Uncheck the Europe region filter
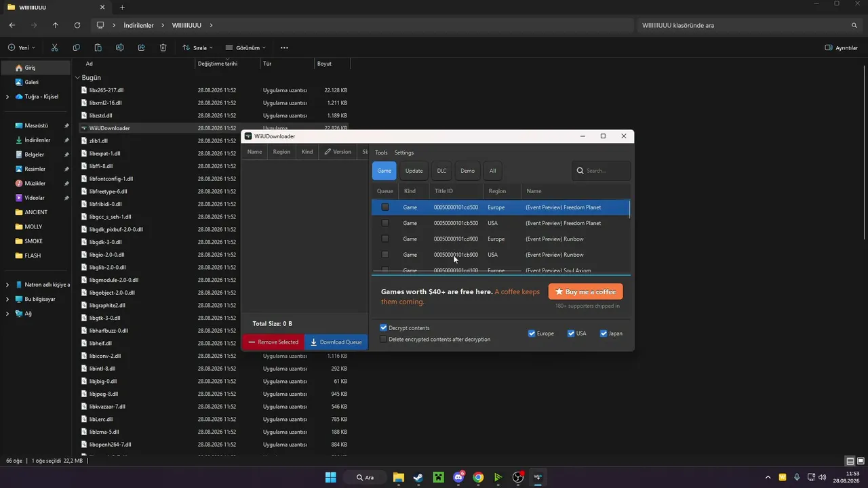 tap(532, 333)
